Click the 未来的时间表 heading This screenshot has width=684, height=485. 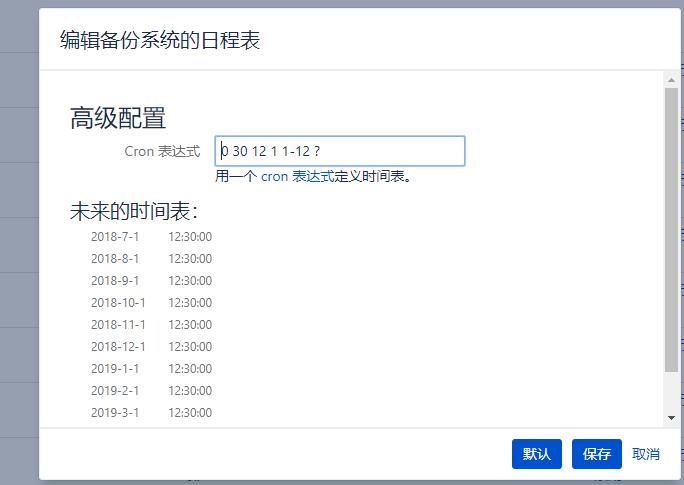(x=134, y=211)
